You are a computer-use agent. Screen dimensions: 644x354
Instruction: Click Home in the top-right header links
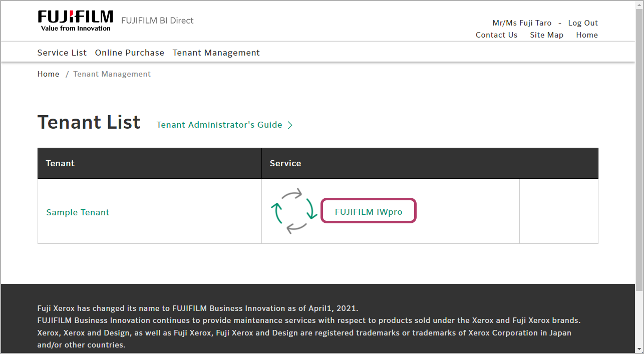pyautogui.click(x=586, y=35)
